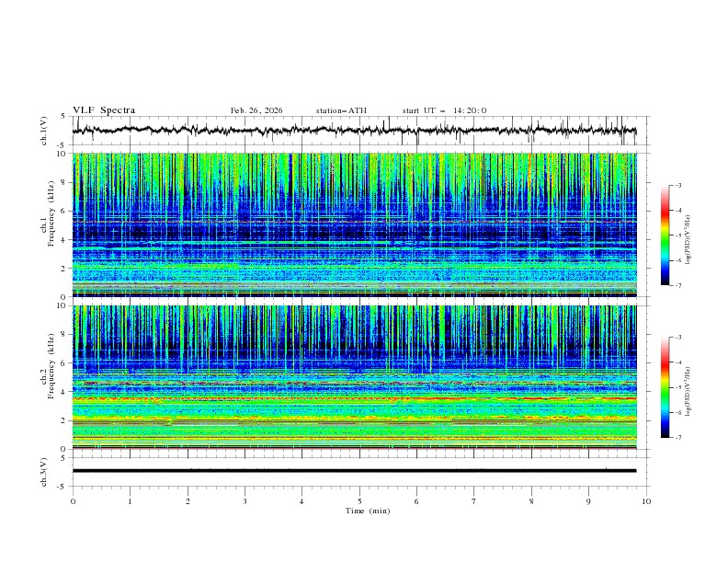This screenshot has height=563, width=728.
Task: Click the time axis tick label "0"
Action: coord(73,501)
